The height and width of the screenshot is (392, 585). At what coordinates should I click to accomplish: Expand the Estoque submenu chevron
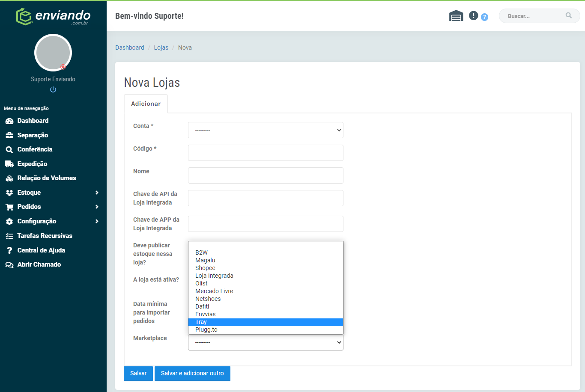coord(97,193)
